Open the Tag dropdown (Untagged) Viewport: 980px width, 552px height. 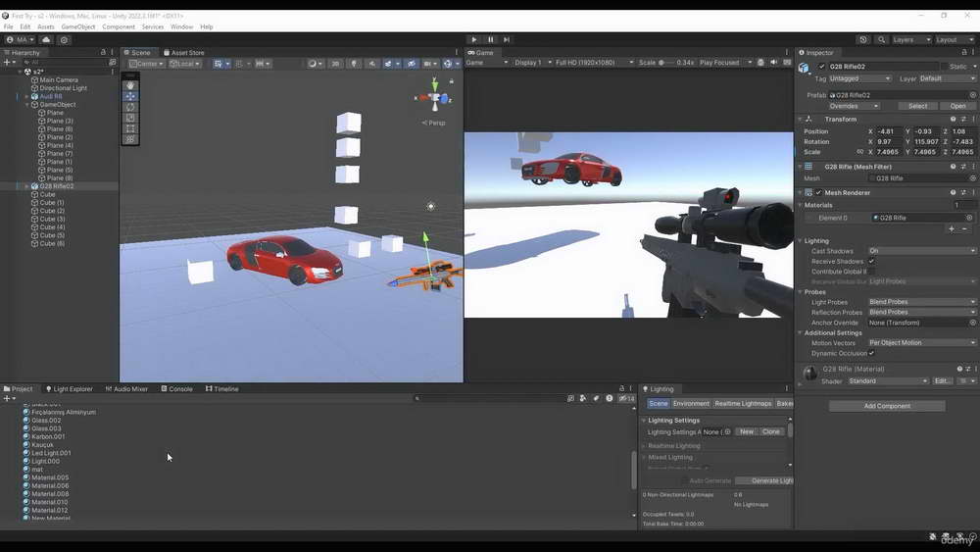pos(860,78)
